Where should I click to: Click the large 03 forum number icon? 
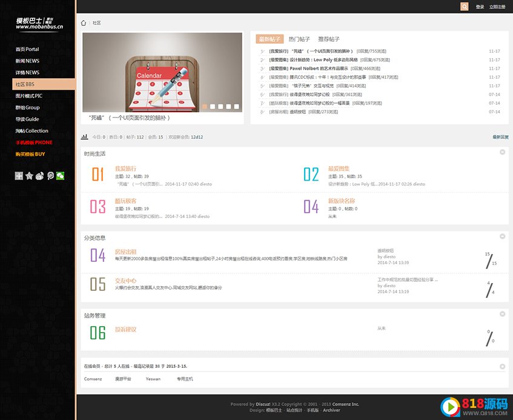pos(98,207)
